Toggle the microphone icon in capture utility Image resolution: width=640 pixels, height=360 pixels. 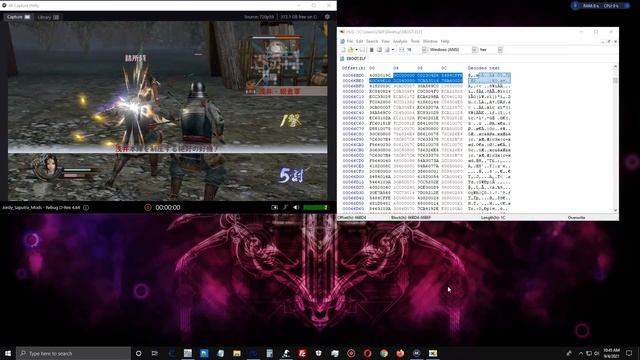[285, 207]
